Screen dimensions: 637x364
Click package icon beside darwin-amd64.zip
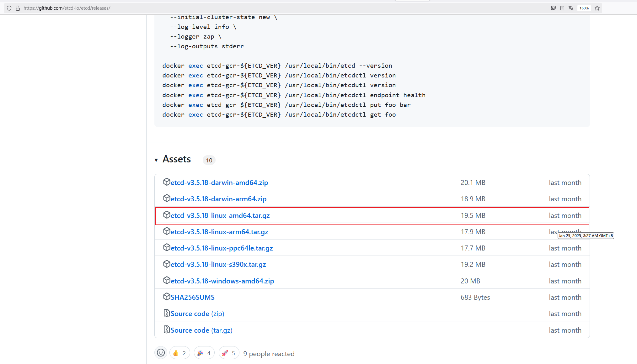click(167, 182)
